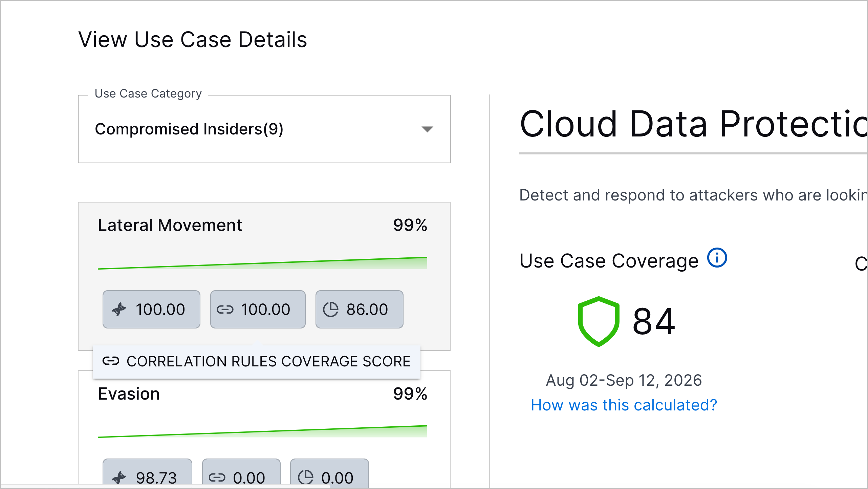Image resolution: width=868 pixels, height=489 pixels.
Task: Click the Evasion 99% value
Action: [x=410, y=394]
